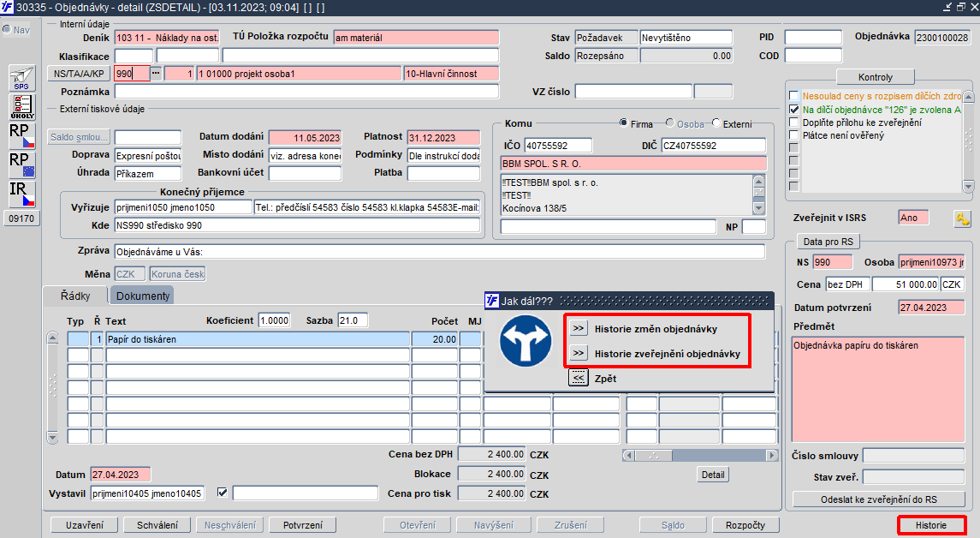Image resolution: width=980 pixels, height=538 pixels.
Task: Click the Datum potvrzení field 27.04.2023
Action: 931,308
